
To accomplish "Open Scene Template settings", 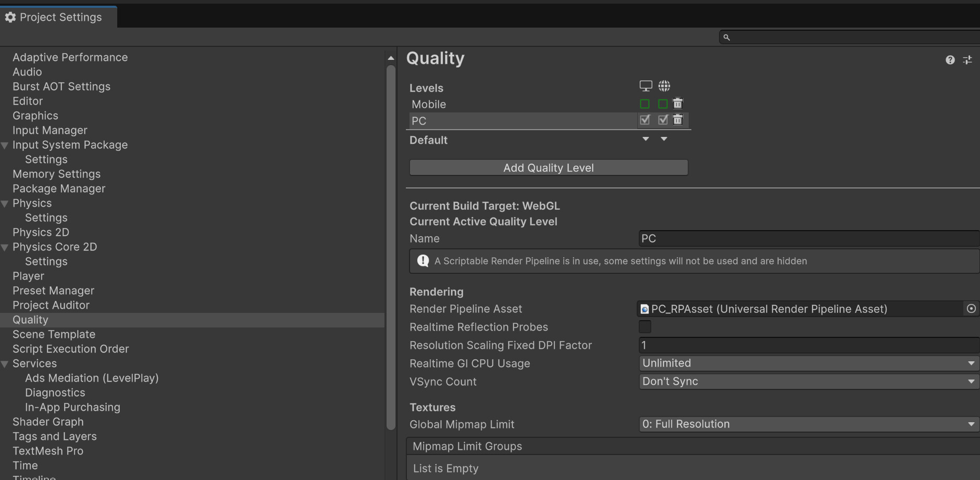I will pos(54,334).
